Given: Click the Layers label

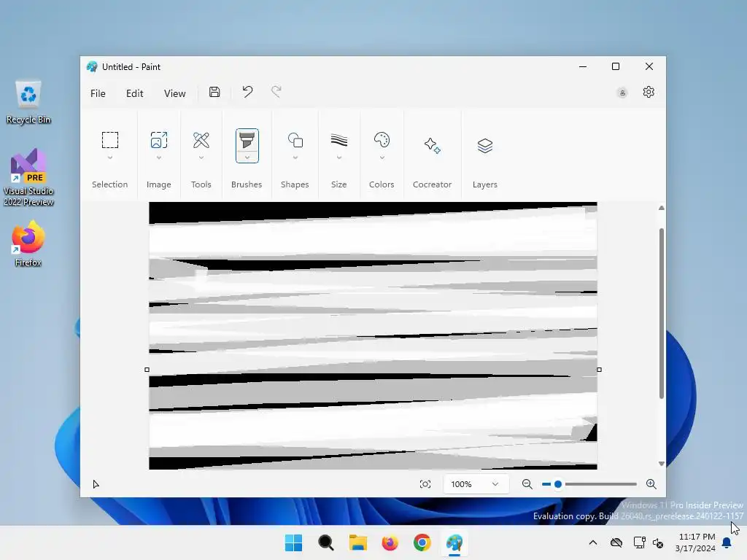Looking at the screenshot, I should pos(484,184).
